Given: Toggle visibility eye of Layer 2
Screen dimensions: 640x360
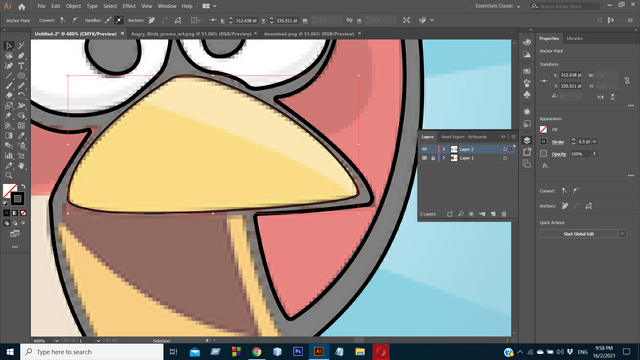Looking at the screenshot, I should point(424,149).
